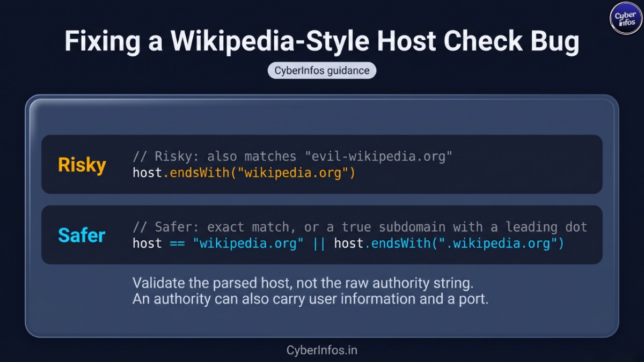Select the 'CyberInfos guidance' pill label
The width and height of the screenshot is (644, 362).
click(322, 70)
